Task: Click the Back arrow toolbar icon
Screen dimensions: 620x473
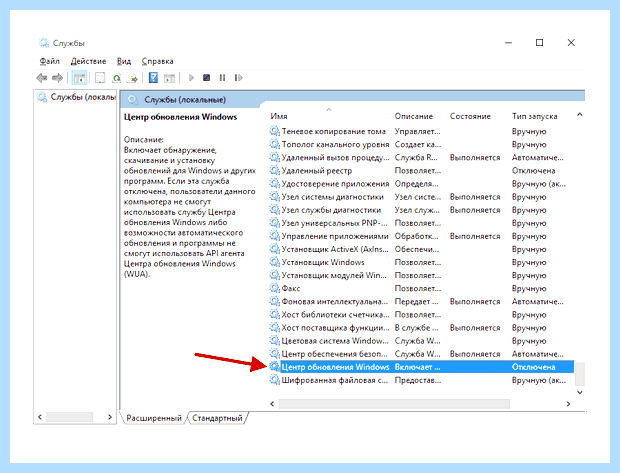Action: pyautogui.click(x=41, y=78)
